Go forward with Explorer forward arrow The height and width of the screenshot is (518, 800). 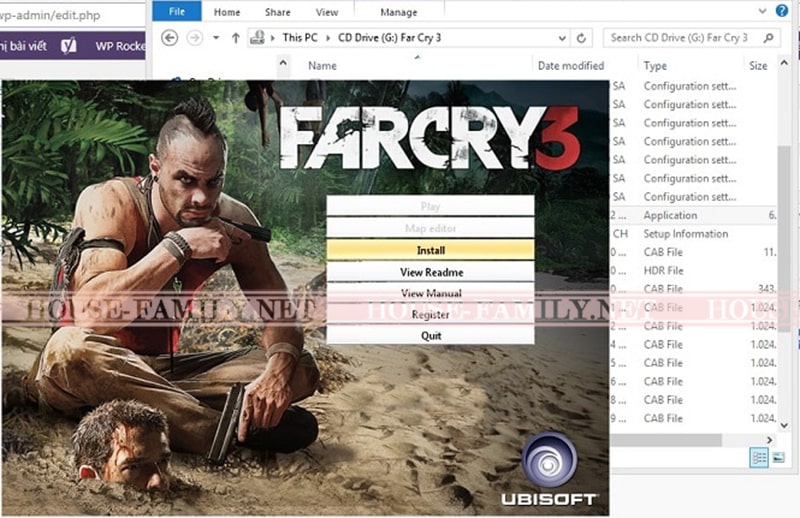pos(194,38)
